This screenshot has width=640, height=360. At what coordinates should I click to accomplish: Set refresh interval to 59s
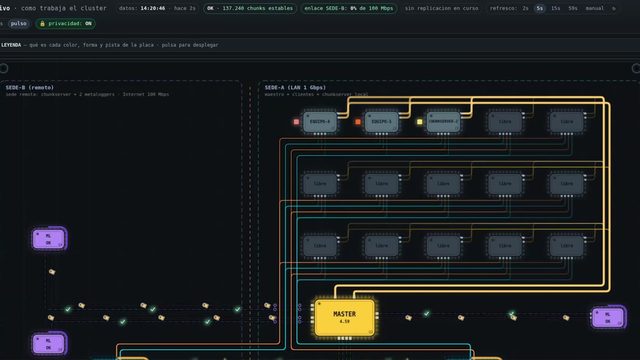[573, 8]
